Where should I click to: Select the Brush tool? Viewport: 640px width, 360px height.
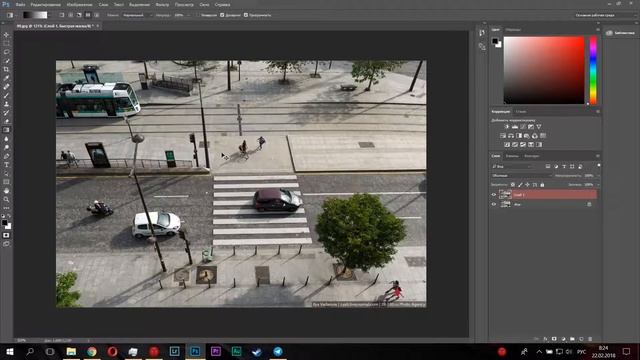pos(6,95)
